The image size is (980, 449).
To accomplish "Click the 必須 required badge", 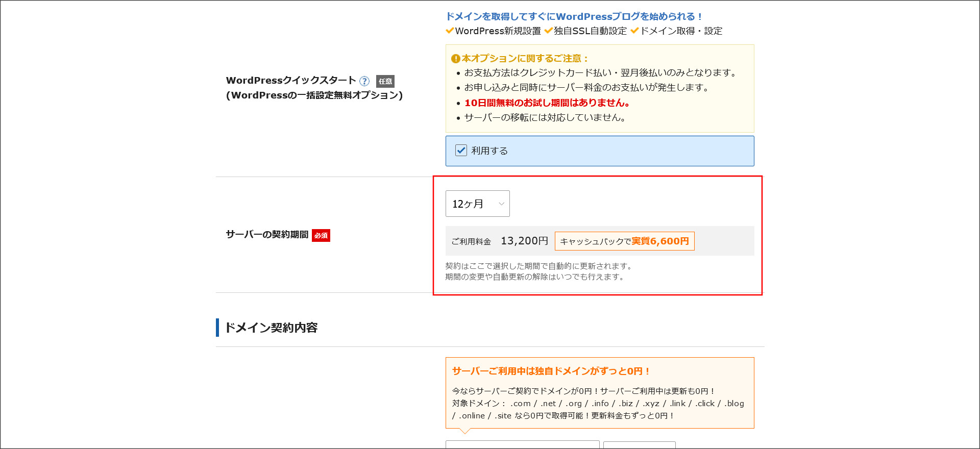I will pos(321,235).
